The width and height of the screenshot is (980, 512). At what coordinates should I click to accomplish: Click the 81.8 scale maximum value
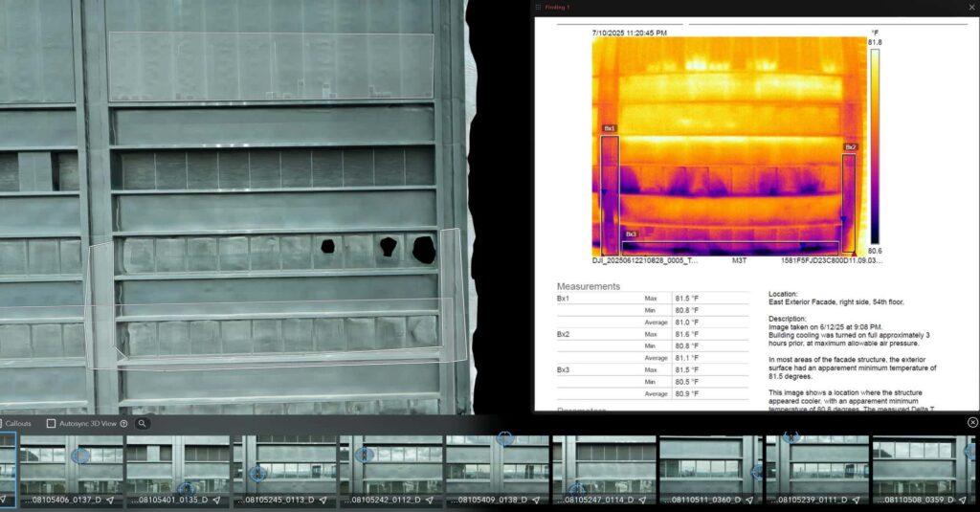875,42
